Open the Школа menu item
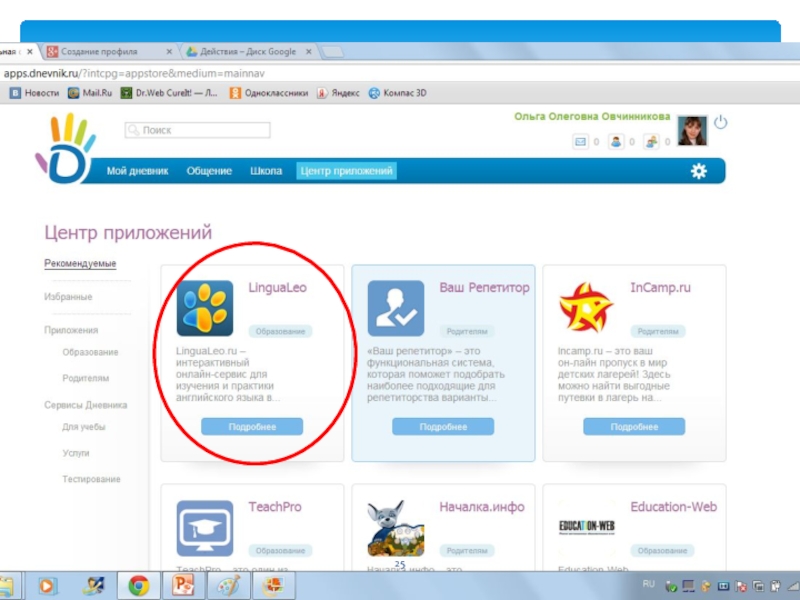 265,171
